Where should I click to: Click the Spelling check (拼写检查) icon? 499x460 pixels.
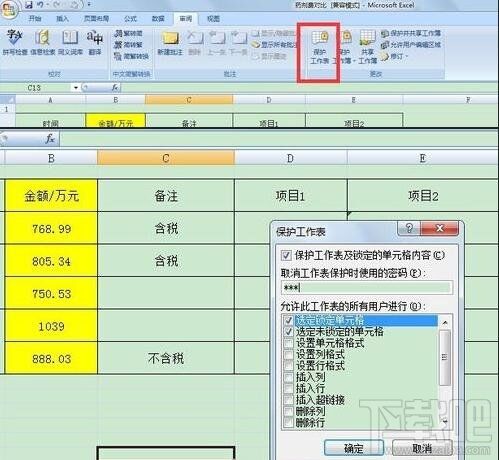[x=15, y=42]
